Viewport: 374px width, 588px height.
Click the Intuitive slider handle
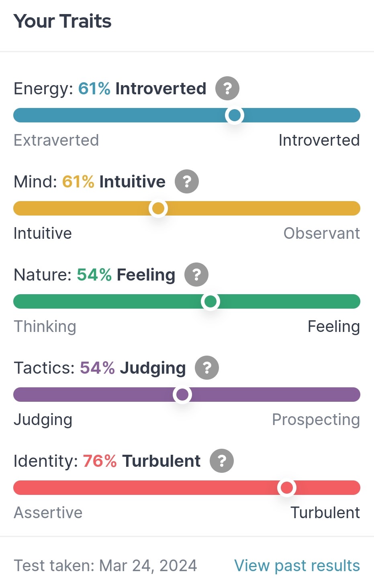(158, 208)
